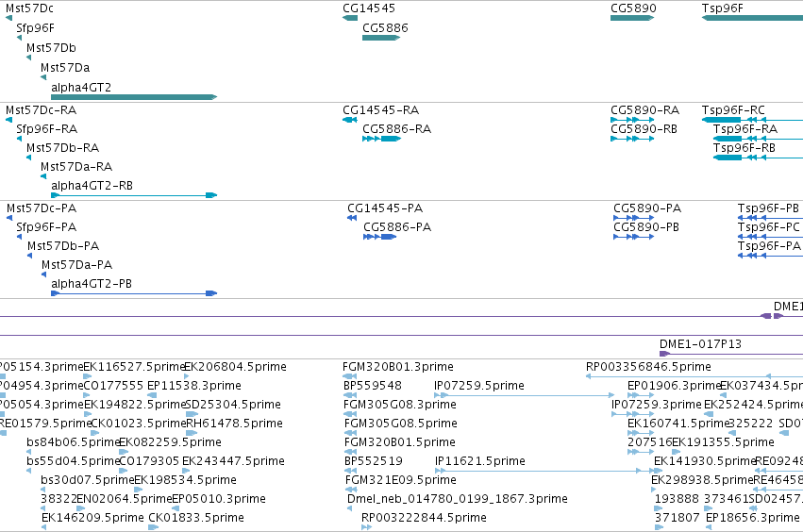Click the Tsp96F gene label
803x532 pixels.
[x=722, y=8]
